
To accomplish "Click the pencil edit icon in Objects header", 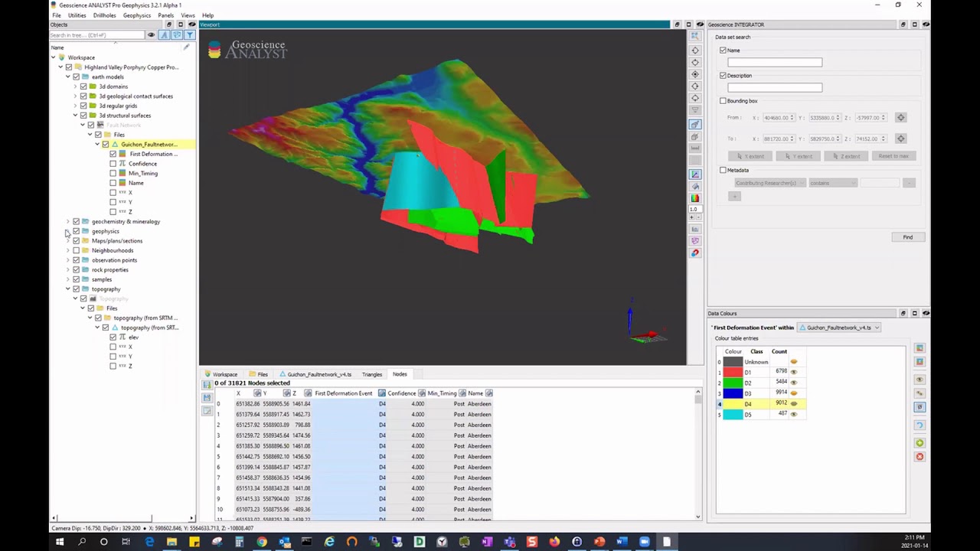I will (x=186, y=47).
